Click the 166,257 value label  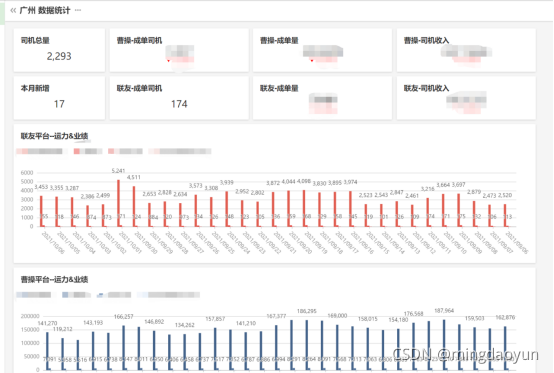coord(123,316)
